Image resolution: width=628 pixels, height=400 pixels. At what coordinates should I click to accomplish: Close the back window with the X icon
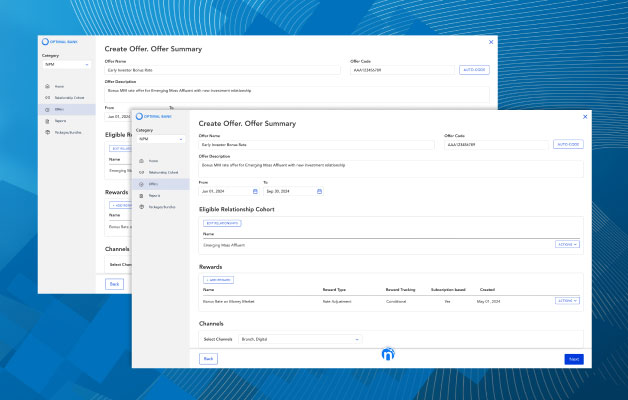tap(490, 42)
